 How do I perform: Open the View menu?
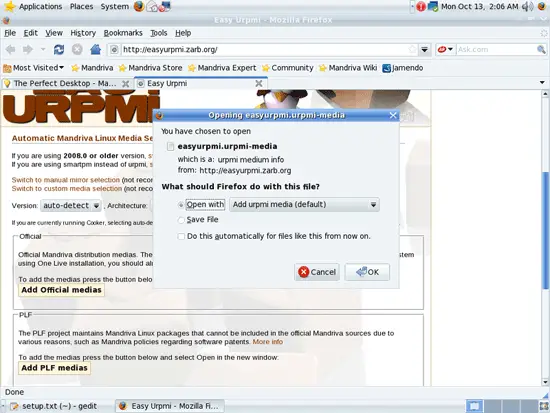54,33
